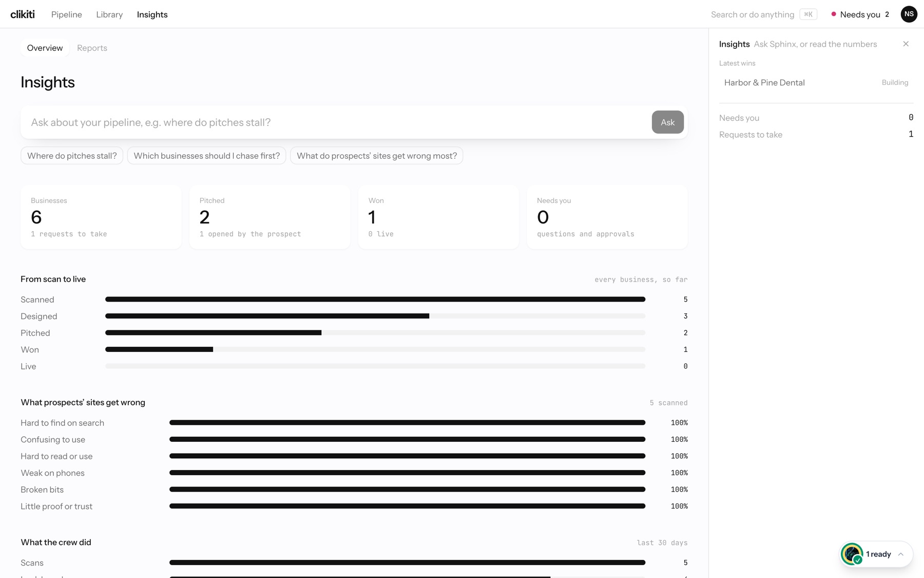The height and width of the screenshot is (578, 924).
Task: Click 'Broken bits' label
Action: (x=42, y=490)
